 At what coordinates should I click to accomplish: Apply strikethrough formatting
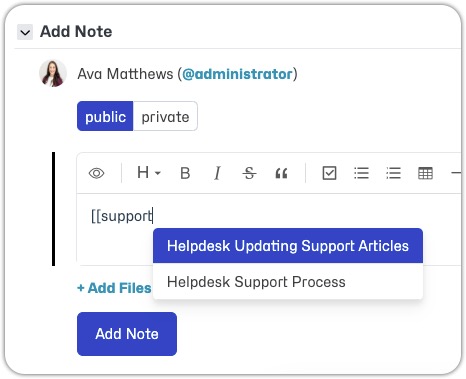[x=249, y=173]
